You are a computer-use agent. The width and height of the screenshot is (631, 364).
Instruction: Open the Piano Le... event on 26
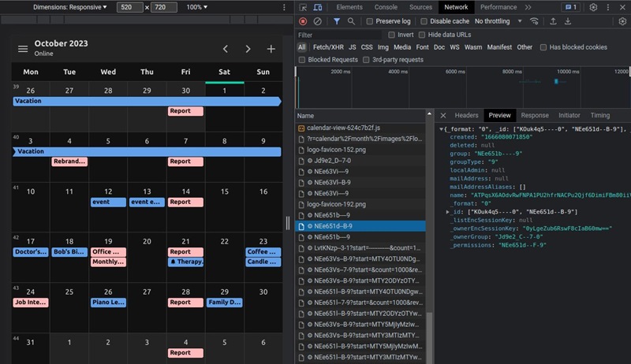click(108, 302)
